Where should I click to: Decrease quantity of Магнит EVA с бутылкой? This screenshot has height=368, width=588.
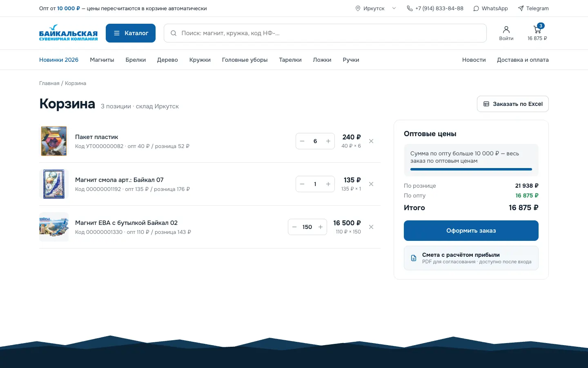294,227
